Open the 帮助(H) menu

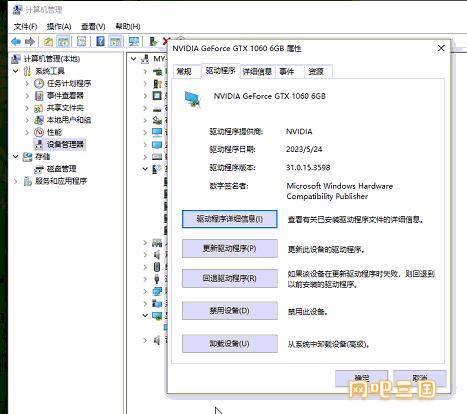point(128,26)
